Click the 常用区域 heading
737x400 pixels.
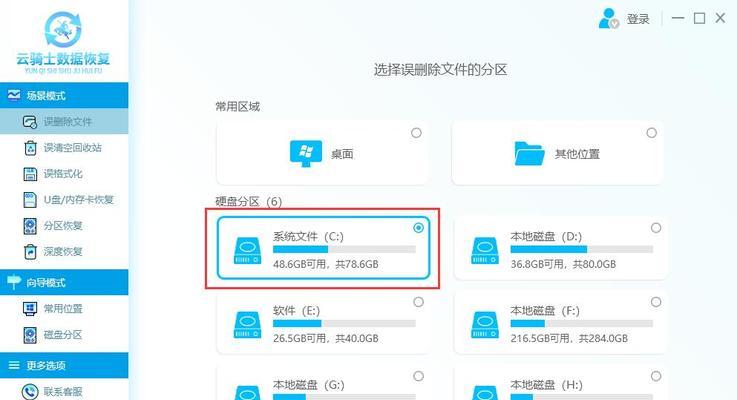(237, 107)
